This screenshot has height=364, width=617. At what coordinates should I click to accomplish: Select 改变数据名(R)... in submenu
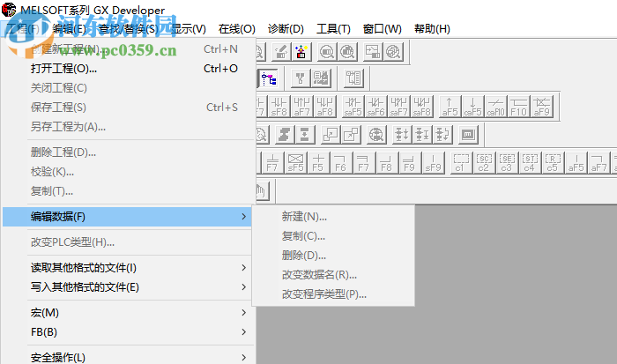click(333, 274)
